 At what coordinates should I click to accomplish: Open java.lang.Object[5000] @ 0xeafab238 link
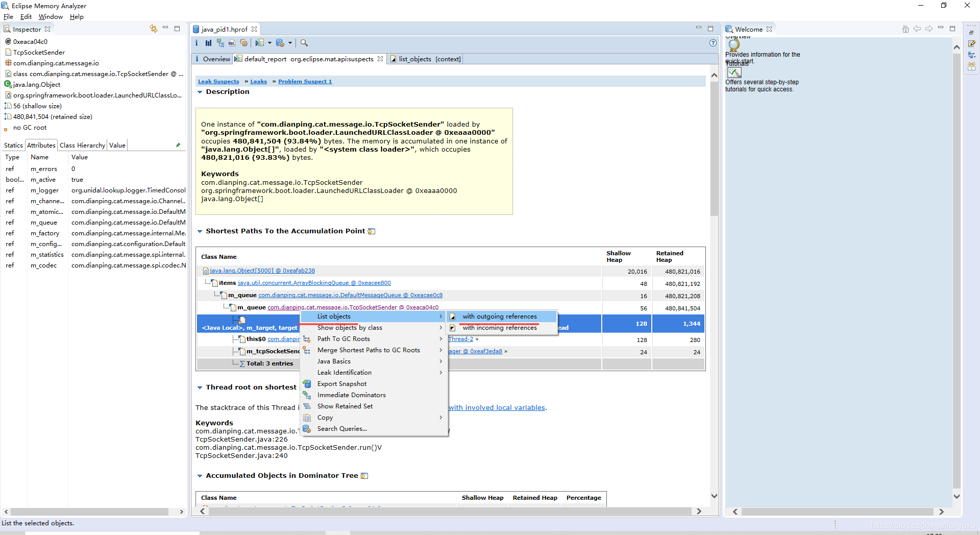[x=262, y=271]
